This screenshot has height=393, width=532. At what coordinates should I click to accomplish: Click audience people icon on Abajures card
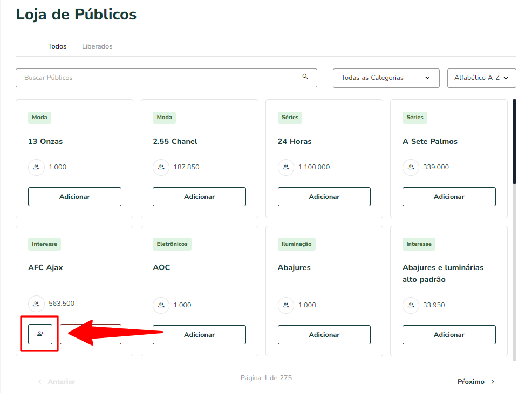[x=286, y=305]
